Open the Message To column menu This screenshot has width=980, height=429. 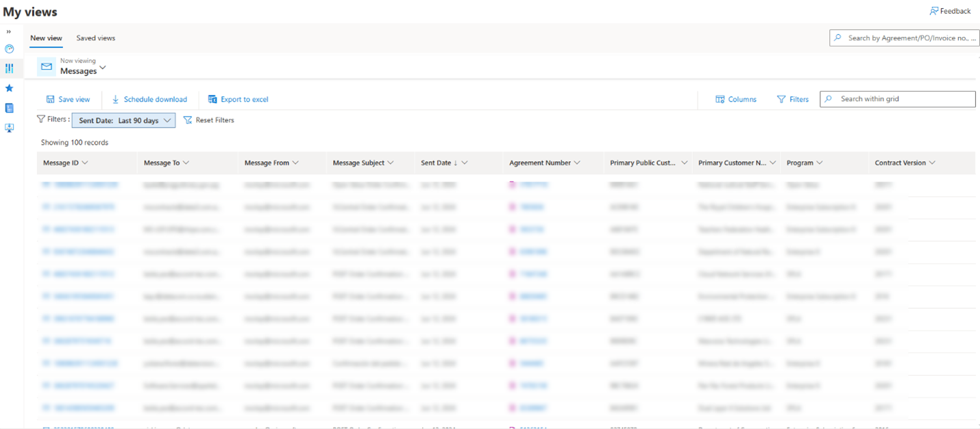pos(186,163)
